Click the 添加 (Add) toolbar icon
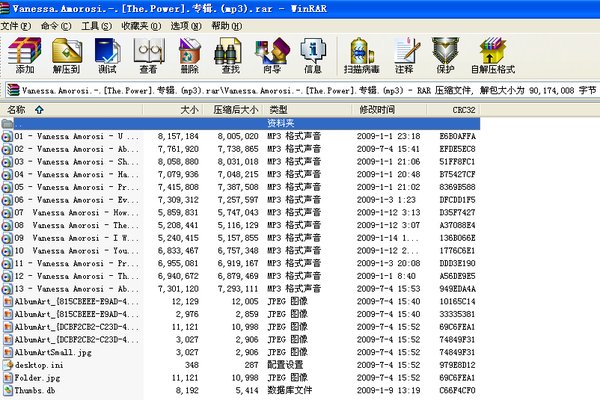 (x=25, y=56)
